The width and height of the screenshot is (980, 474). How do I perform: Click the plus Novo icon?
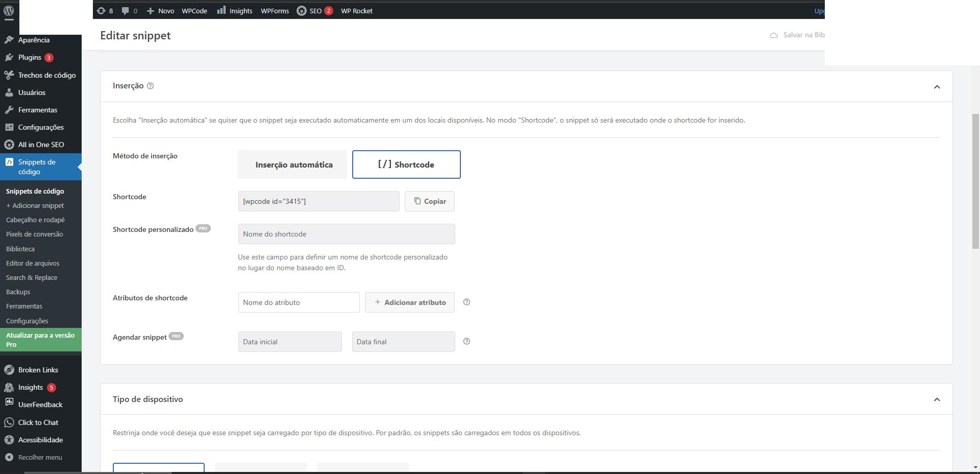click(x=150, y=11)
